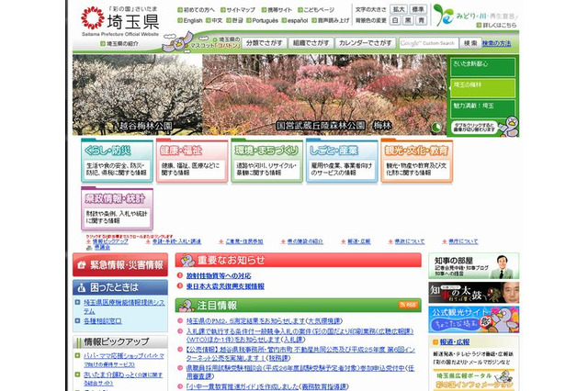This screenshot has width=588, height=391.
Task: Open 観光・文化・教育 category card
Action: tap(416, 161)
